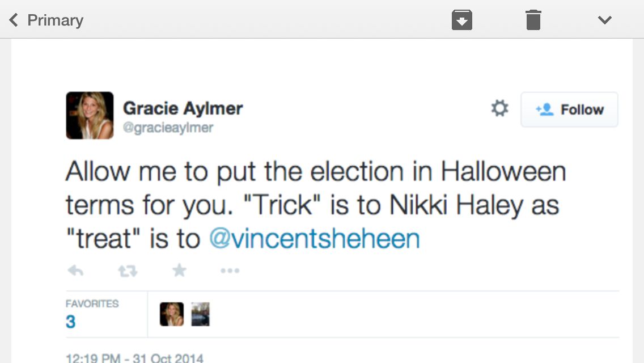View the favorites count of 3
Viewport: 644px width, 363px height.
click(x=70, y=322)
